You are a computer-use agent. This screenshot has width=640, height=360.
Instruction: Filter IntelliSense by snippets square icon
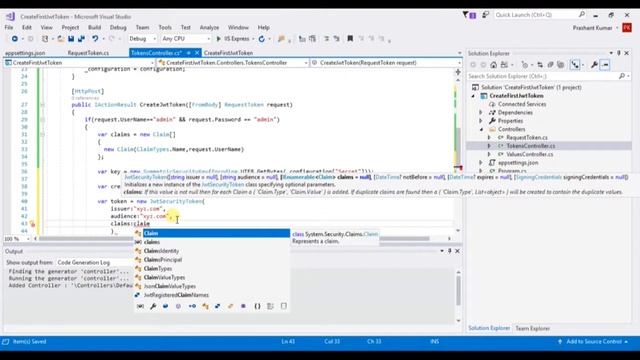(284, 306)
